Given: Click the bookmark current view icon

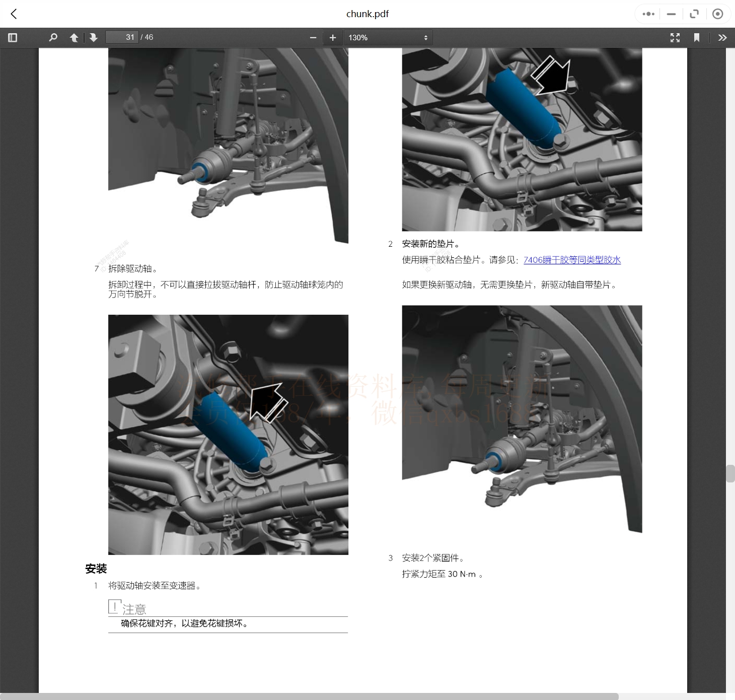Looking at the screenshot, I should [x=697, y=38].
